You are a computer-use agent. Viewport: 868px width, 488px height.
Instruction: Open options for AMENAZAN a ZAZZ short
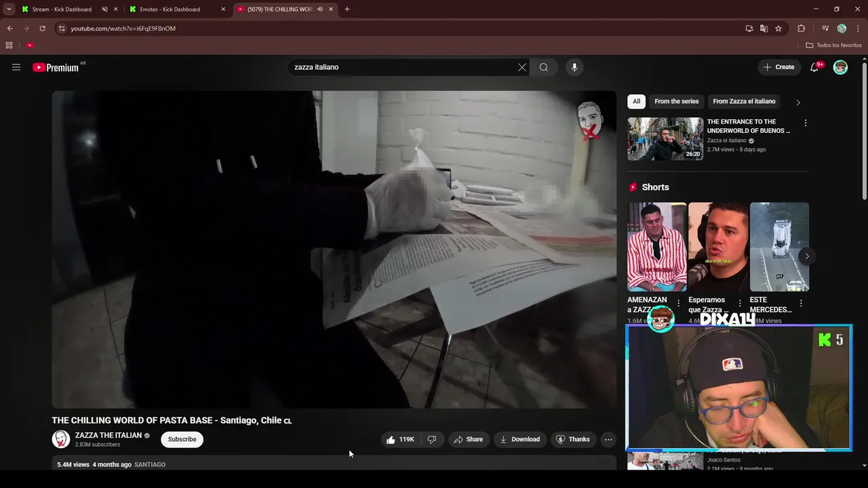678,303
